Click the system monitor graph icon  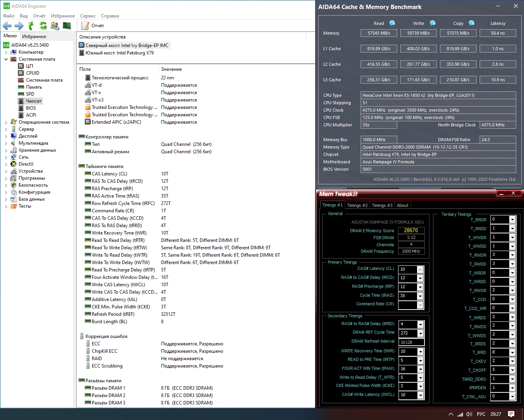67,26
